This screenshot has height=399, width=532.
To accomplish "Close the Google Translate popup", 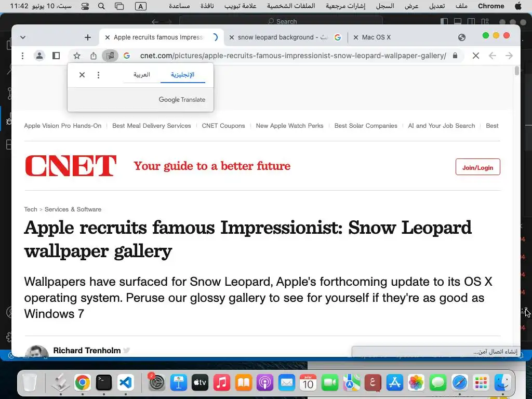I will pyautogui.click(x=82, y=75).
